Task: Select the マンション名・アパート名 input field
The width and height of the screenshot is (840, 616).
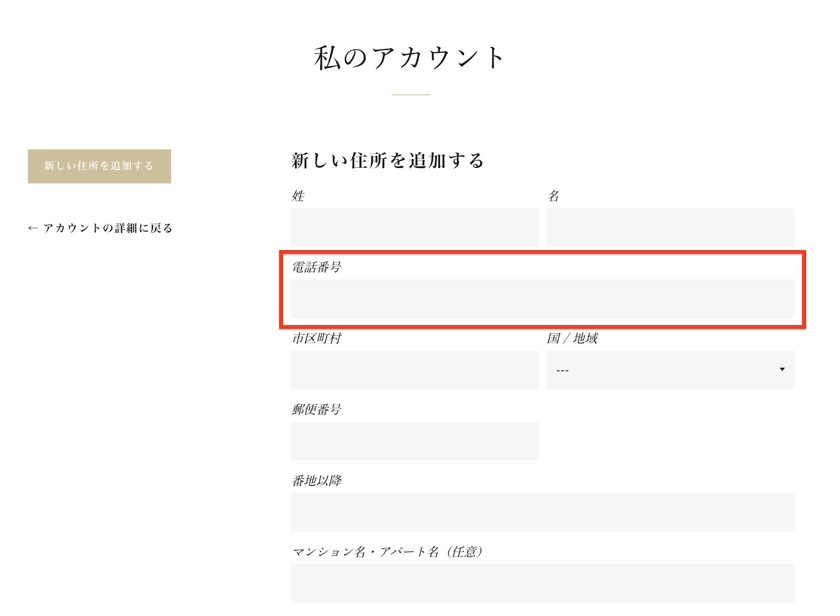Action: tap(542, 583)
